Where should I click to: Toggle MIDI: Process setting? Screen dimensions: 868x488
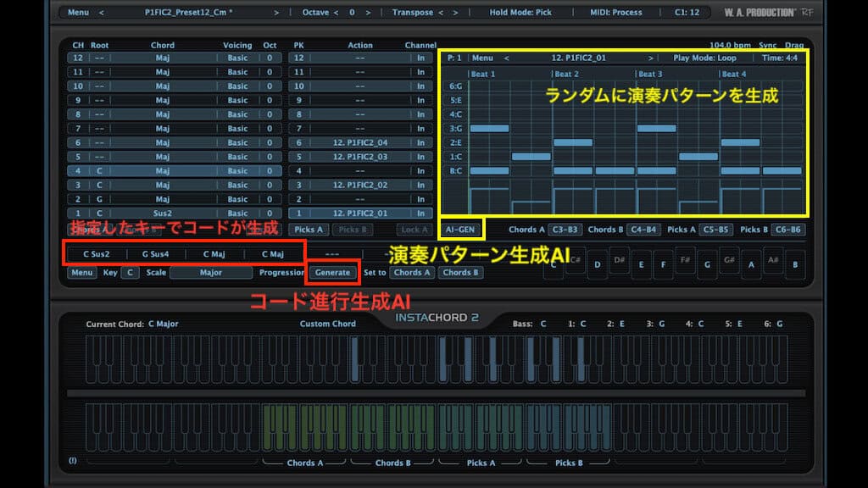618,12
